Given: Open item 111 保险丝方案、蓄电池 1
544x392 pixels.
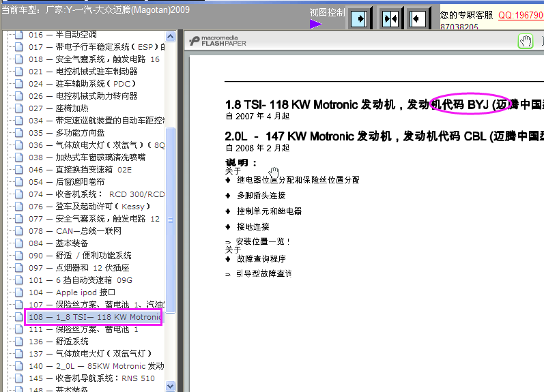Looking at the screenshot, I should pyautogui.click(x=83, y=329).
